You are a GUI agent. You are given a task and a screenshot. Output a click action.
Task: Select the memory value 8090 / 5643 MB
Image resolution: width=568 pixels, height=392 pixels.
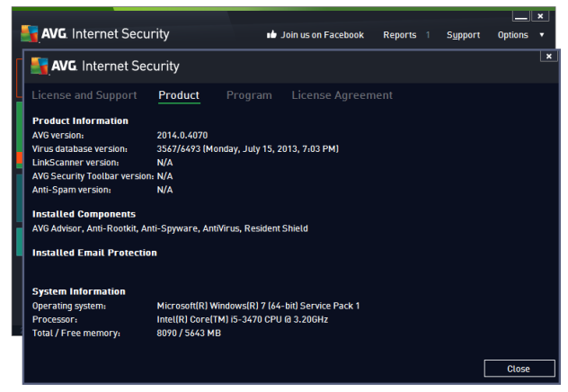pyautogui.click(x=189, y=333)
